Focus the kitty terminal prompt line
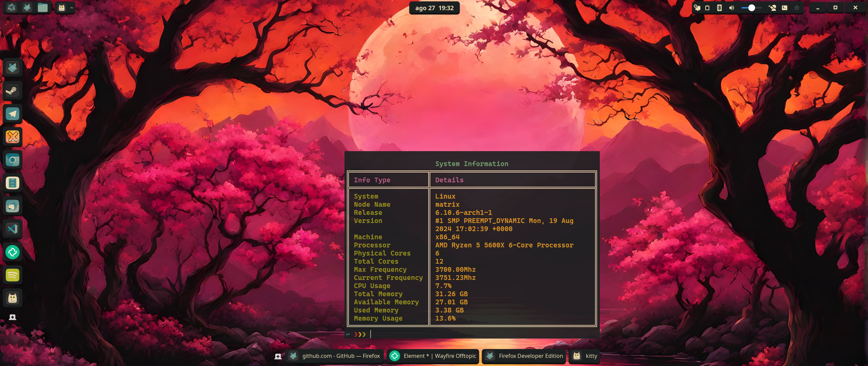The width and height of the screenshot is (868, 366). (x=472, y=334)
